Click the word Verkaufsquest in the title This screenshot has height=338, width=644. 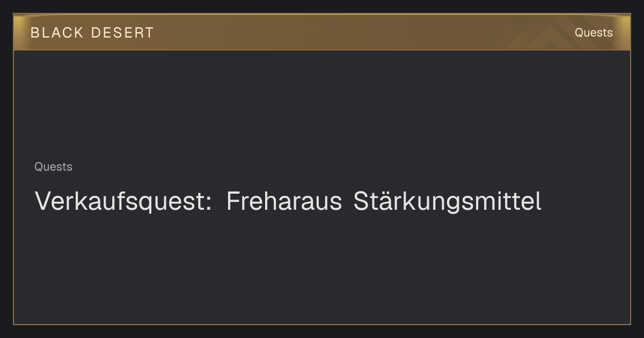(120, 202)
